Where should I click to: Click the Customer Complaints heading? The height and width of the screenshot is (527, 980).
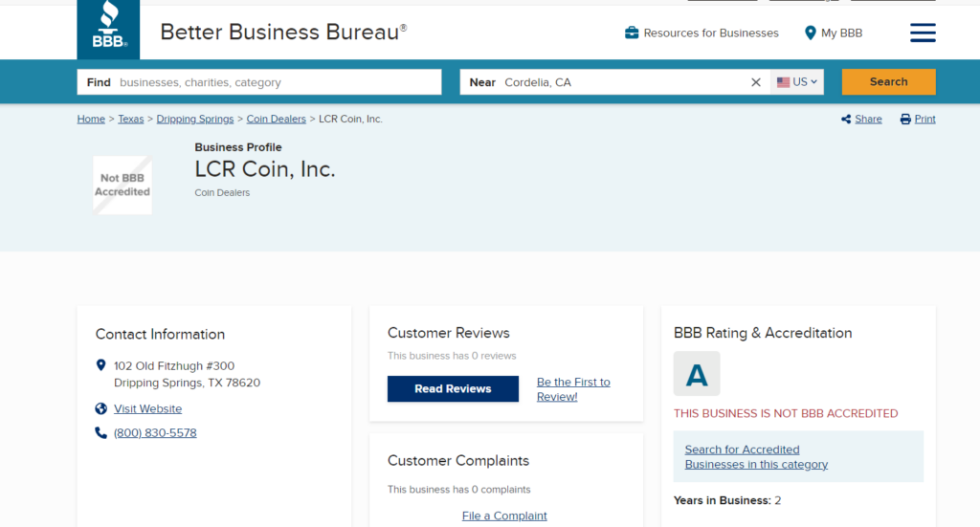pyautogui.click(x=458, y=461)
